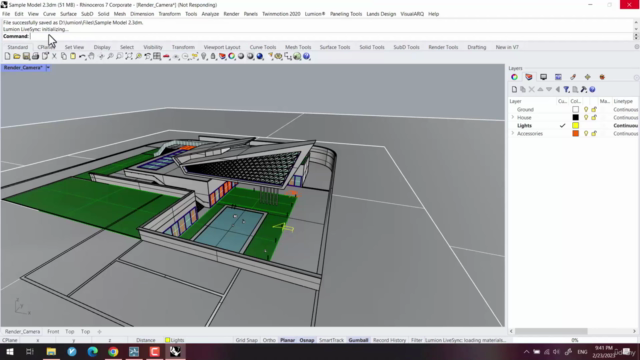Image resolution: width=640 pixels, height=360 pixels.
Task: Toggle Osnap in status bar
Action: tap(307, 340)
